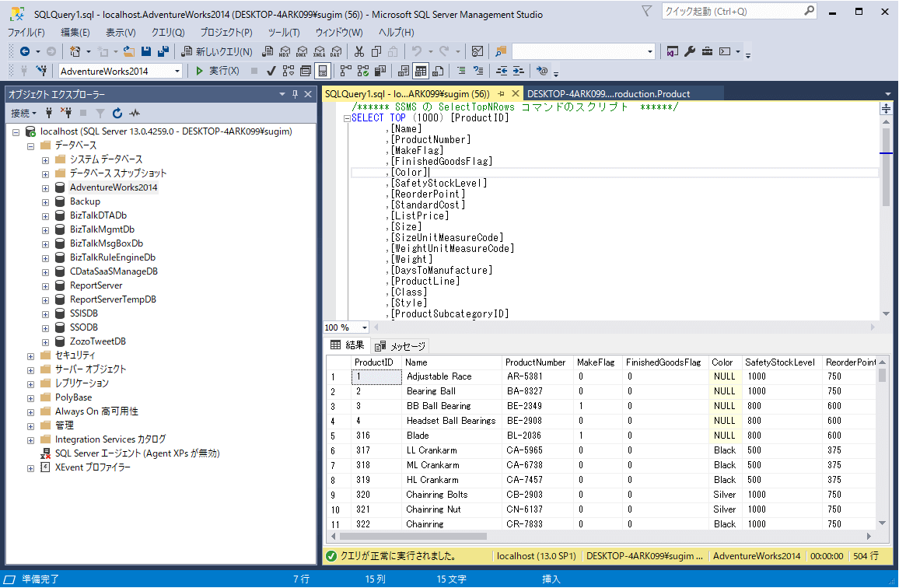Click the Open File folder icon
Viewport: 899px width, 588px height.
click(x=129, y=51)
